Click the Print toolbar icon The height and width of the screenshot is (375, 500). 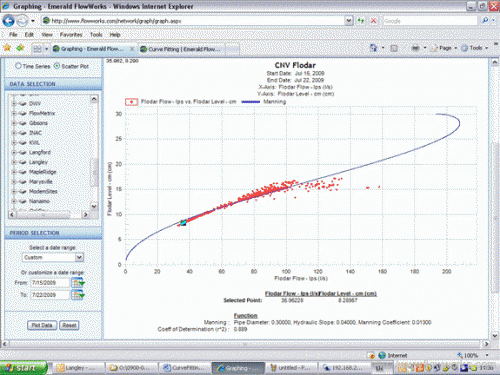coord(415,48)
